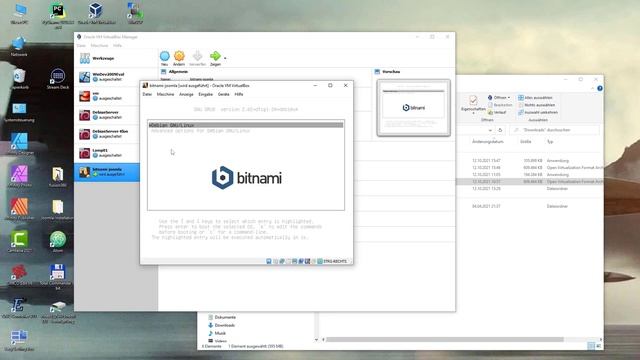The image size is (640, 360).
Task: Click Verlauf in the Explorer ribbon
Action: pyautogui.click(x=497, y=112)
